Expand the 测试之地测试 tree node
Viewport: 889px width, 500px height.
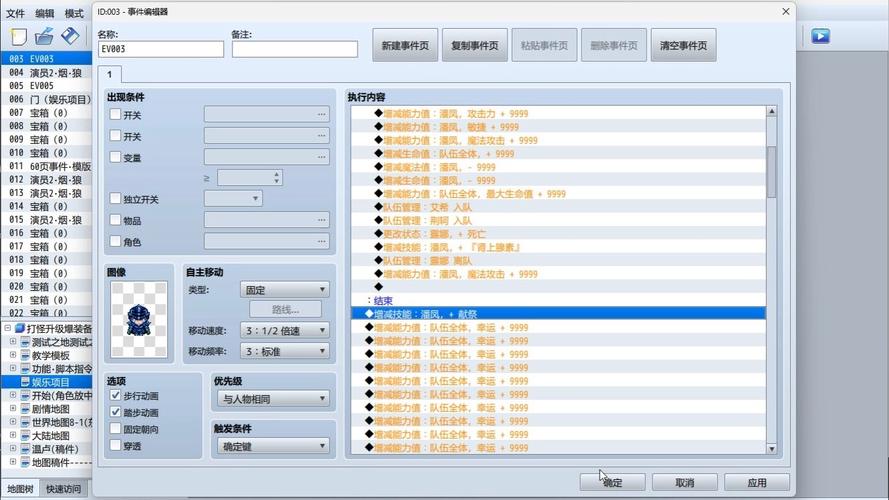pyautogui.click(x=13, y=342)
